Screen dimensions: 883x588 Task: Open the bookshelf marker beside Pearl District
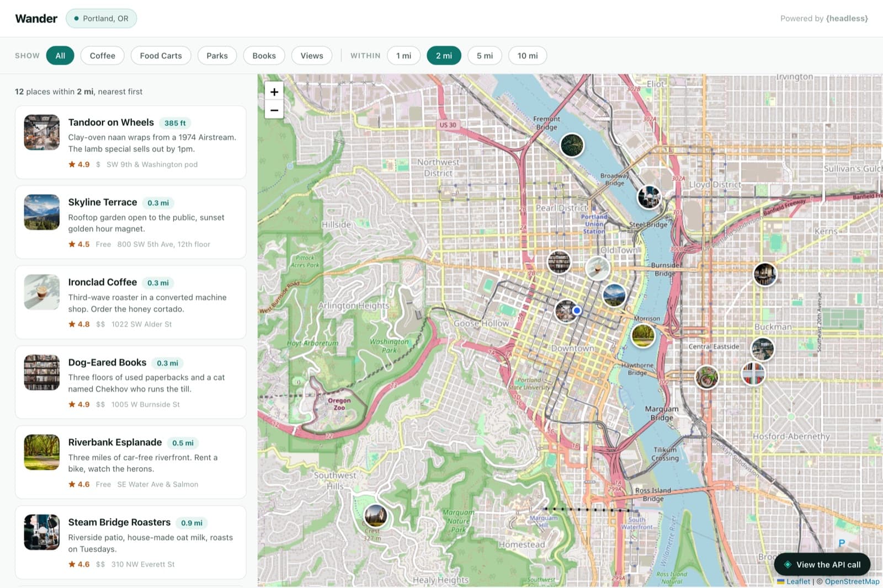click(559, 262)
